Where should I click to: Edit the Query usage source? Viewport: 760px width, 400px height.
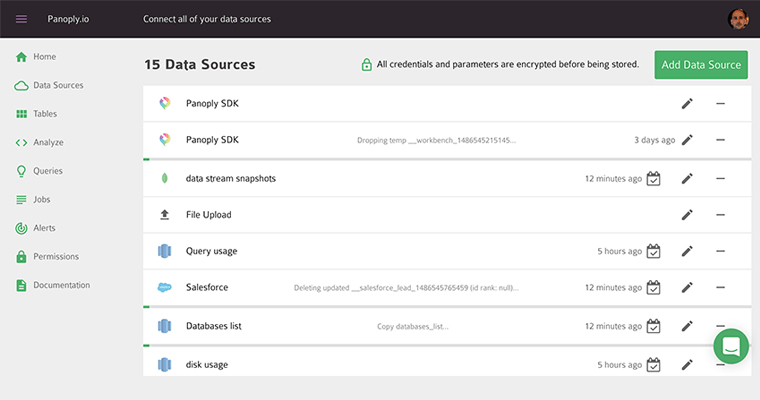pyautogui.click(x=687, y=251)
